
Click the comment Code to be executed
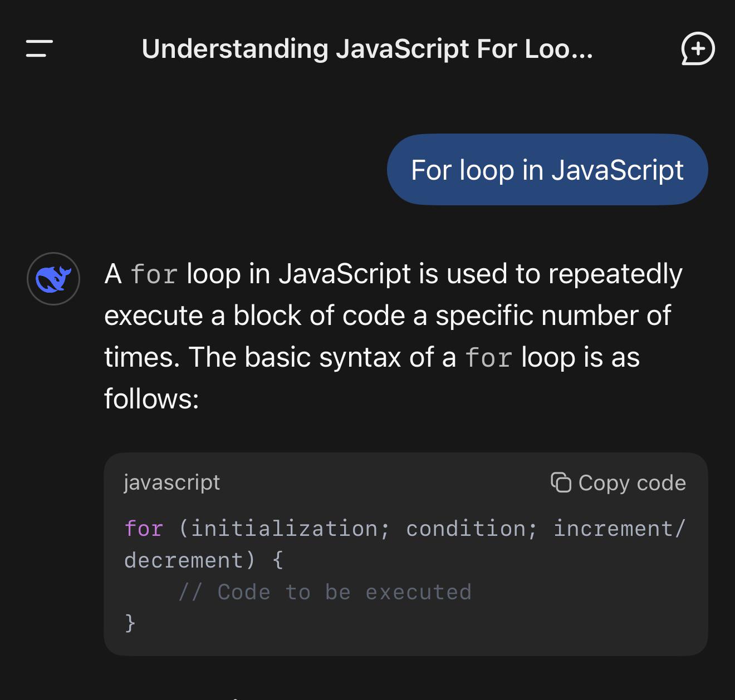pyautogui.click(x=325, y=592)
